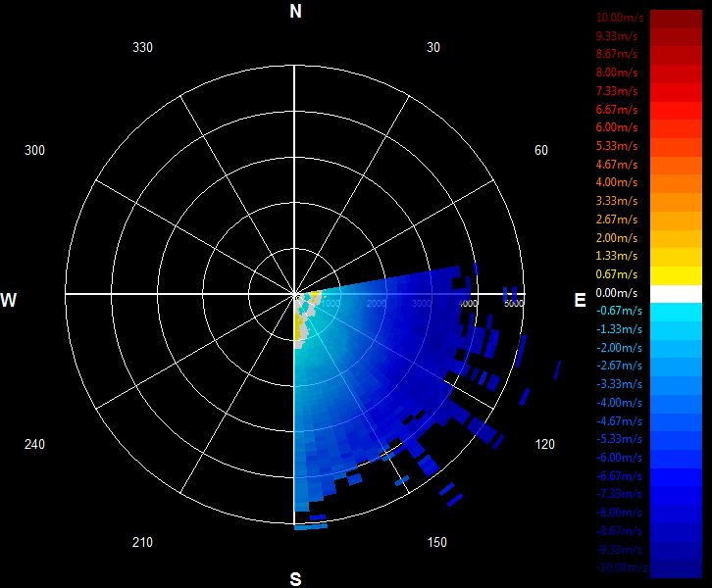Click the 4.67m/s legend label
Image resolution: width=712 pixels, height=588 pixels.
[x=617, y=165]
